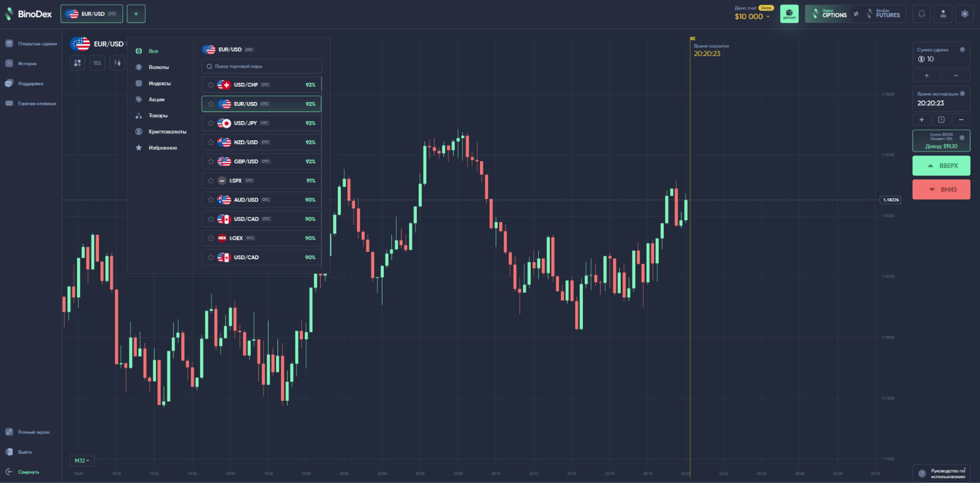980x483 pixels.
Task: Toggle favorite star for GBP/USD
Action: coord(211,161)
